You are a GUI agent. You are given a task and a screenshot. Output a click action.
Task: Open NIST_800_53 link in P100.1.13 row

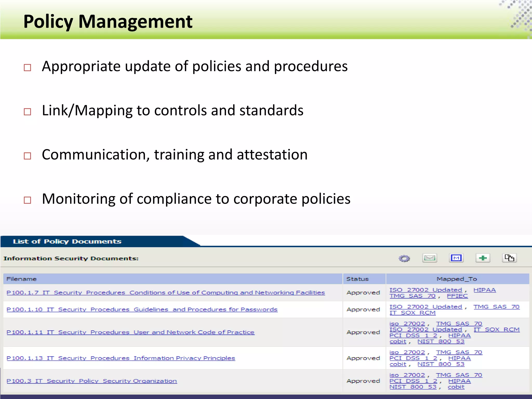[x=441, y=364]
